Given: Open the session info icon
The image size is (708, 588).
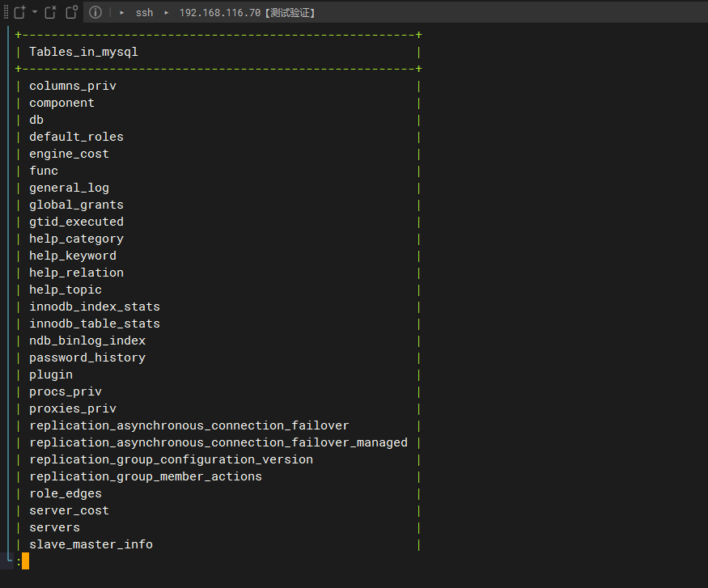Looking at the screenshot, I should [x=95, y=12].
